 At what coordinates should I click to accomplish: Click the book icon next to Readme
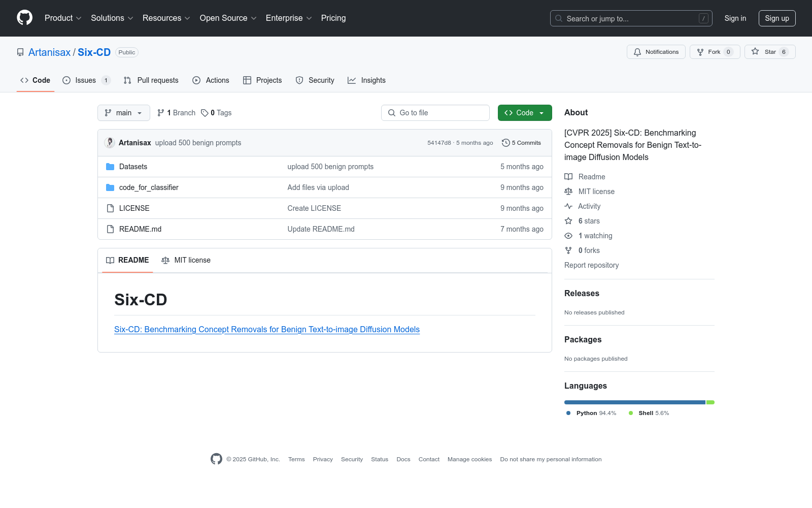pos(568,177)
